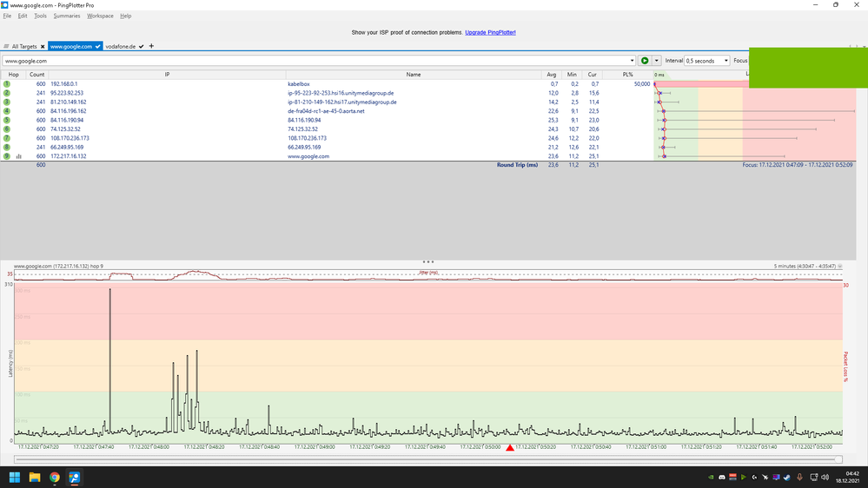Screen dimensions: 868x488
Task: Select hop 8 green circle icon
Action: tap(7, 147)
